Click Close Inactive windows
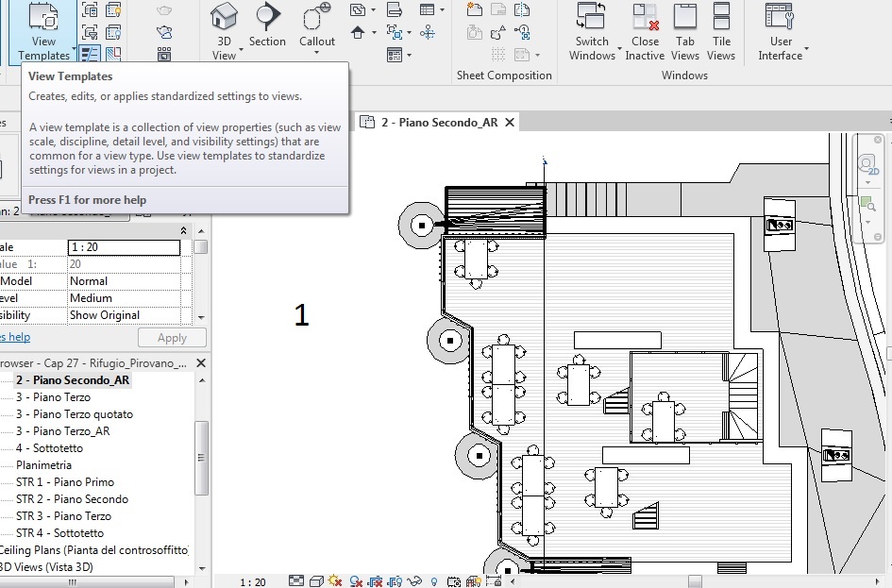Image resolution: width=892 pixels, height=588 pixels. [x=645, y=17]
